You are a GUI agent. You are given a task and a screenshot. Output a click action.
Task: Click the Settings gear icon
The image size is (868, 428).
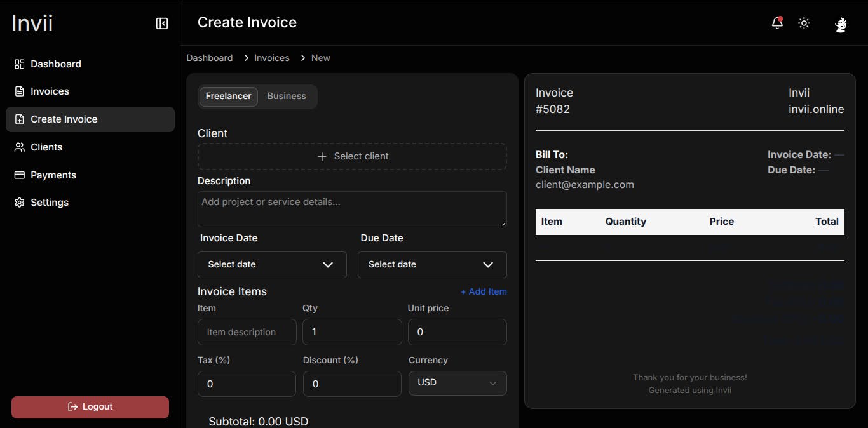click(x=19, y=203)
